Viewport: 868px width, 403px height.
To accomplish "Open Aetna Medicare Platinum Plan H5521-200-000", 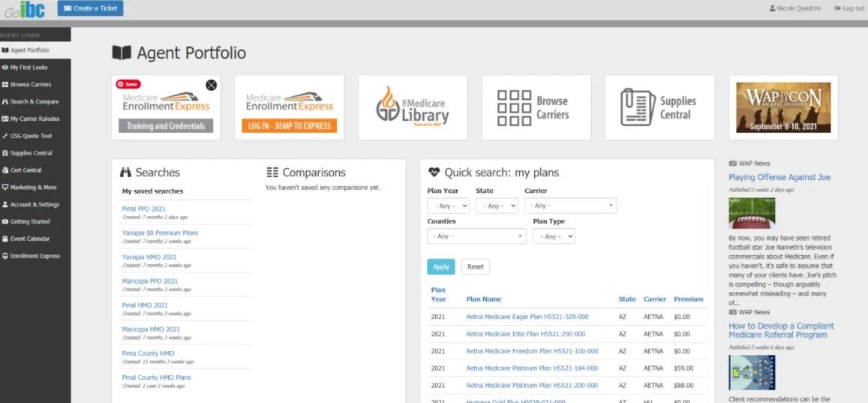I will coord(532,386).
